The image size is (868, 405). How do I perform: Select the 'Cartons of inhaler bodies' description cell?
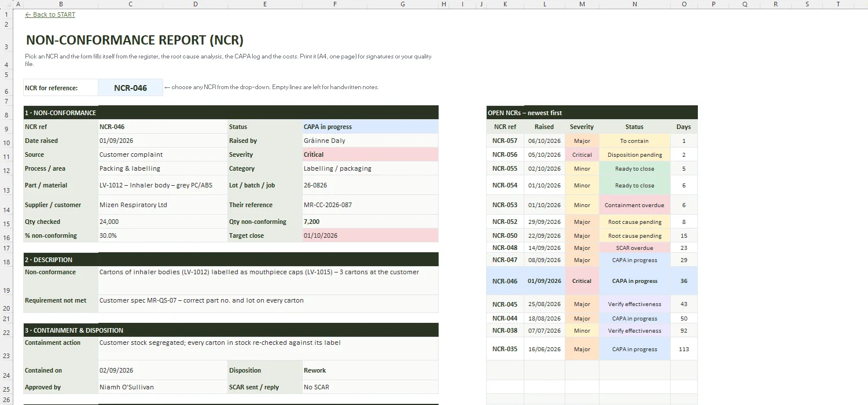(269, 281)
